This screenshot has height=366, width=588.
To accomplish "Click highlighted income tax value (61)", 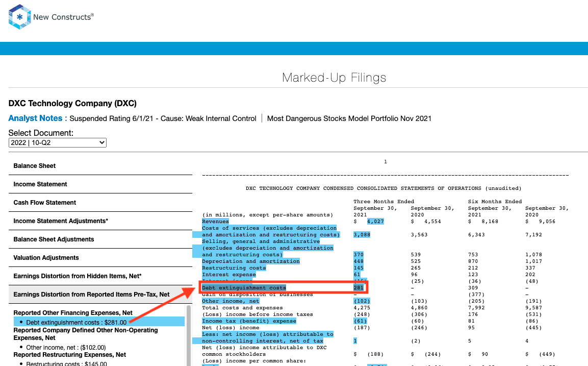I will click(x=360, y=321).
